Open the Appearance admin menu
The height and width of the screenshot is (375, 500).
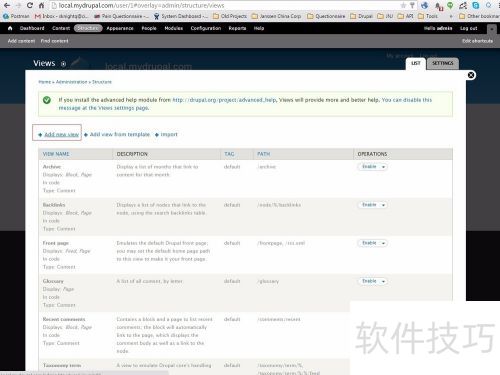tap(120, 28)
